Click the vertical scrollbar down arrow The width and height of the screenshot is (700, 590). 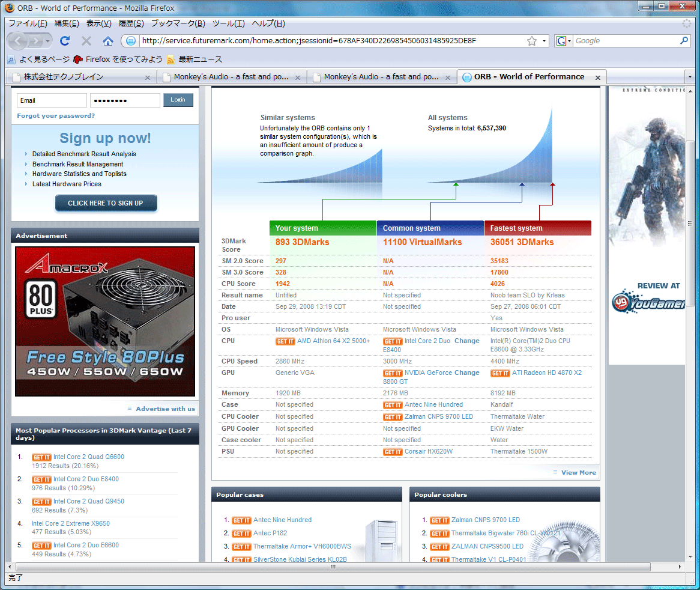click(690, 558)
